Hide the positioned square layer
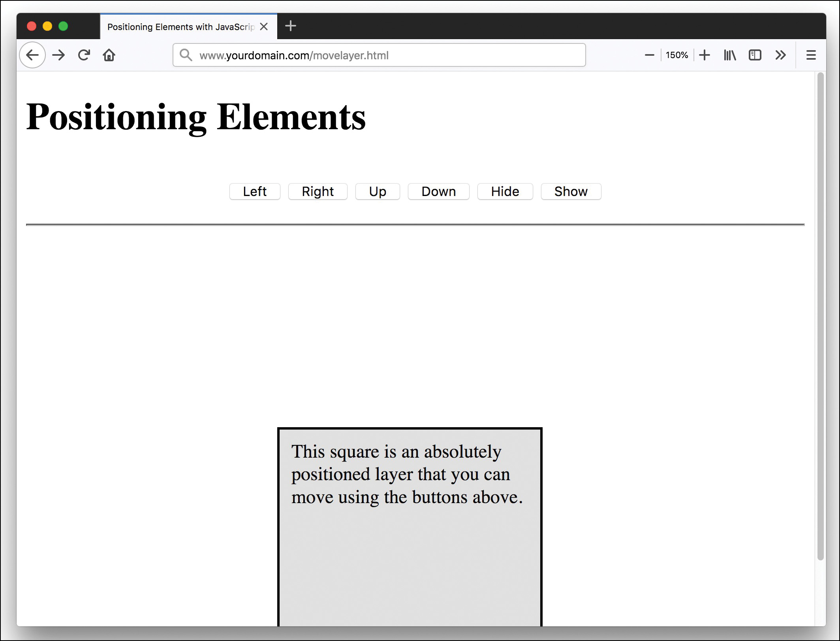Screen dimensions: 840x641 click(x=505, y=192)
